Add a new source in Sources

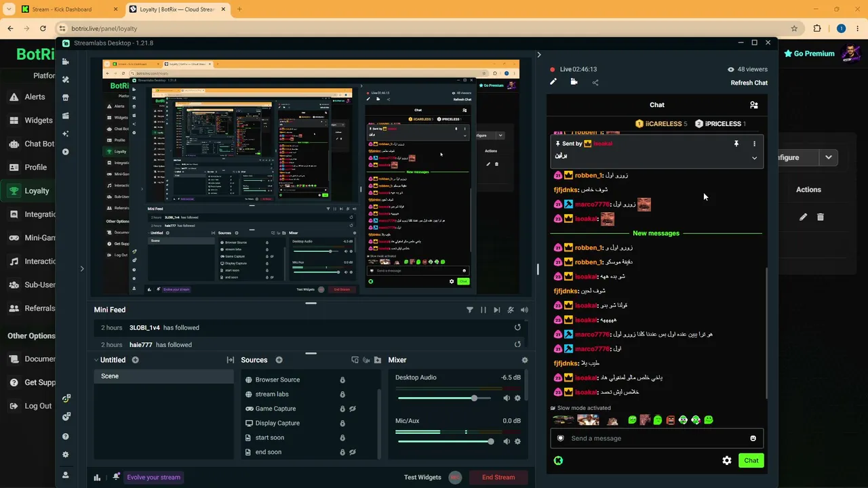pos(279,360)
